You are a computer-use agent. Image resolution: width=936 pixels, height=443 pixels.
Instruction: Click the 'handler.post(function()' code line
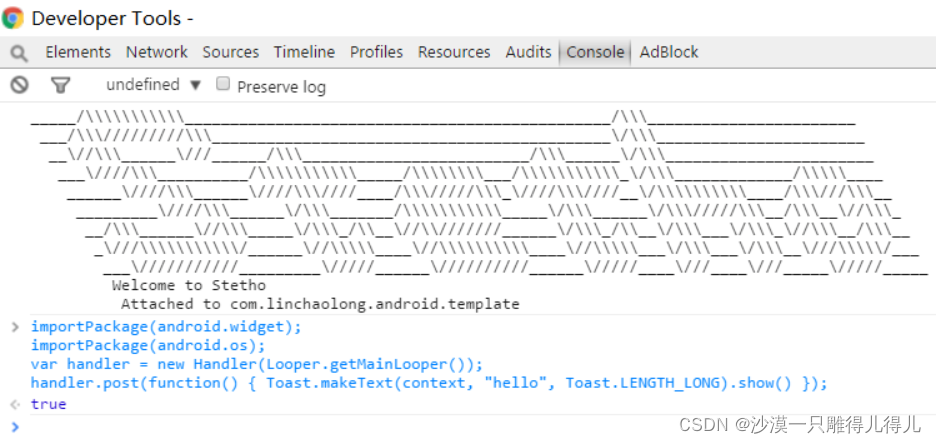tap(429, 383)
